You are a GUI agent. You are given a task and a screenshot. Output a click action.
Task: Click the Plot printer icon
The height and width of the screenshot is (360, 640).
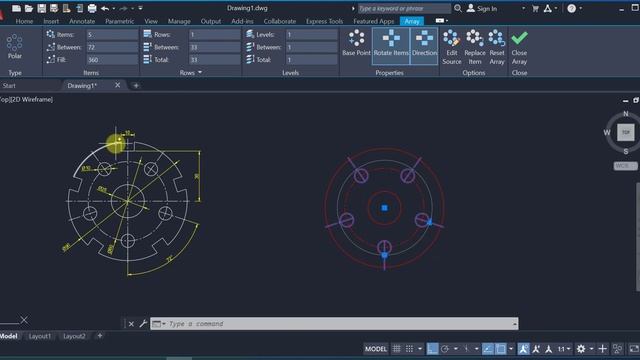[x=92, y=8]
